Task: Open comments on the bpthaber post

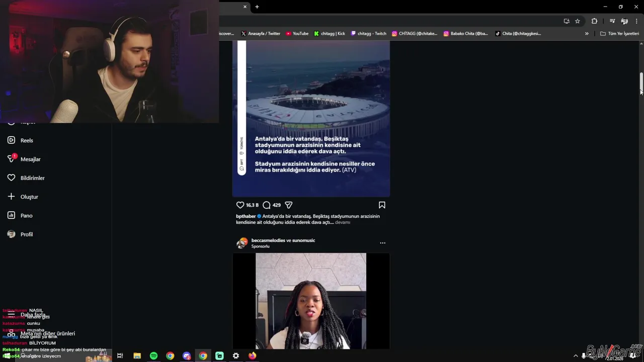Action: point(267,205)
